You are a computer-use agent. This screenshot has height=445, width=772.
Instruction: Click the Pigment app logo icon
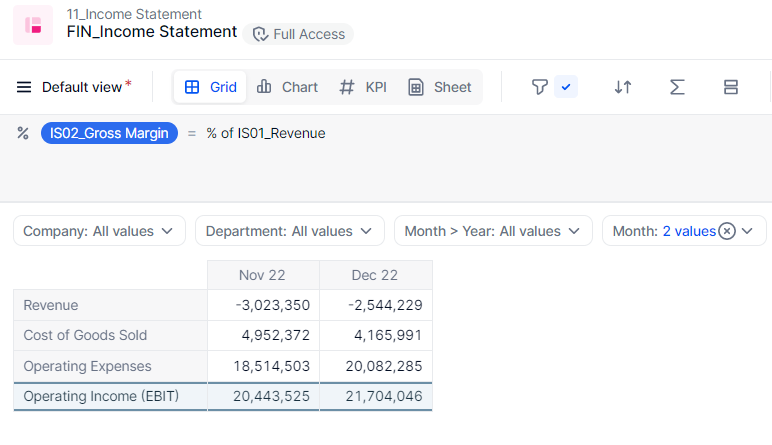33,25
